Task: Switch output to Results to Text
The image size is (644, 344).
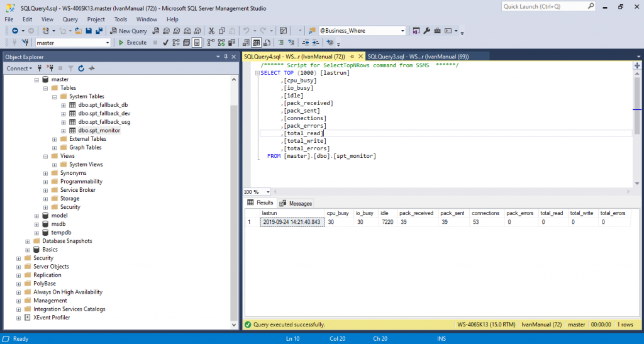Action: [x=246, y=43]
